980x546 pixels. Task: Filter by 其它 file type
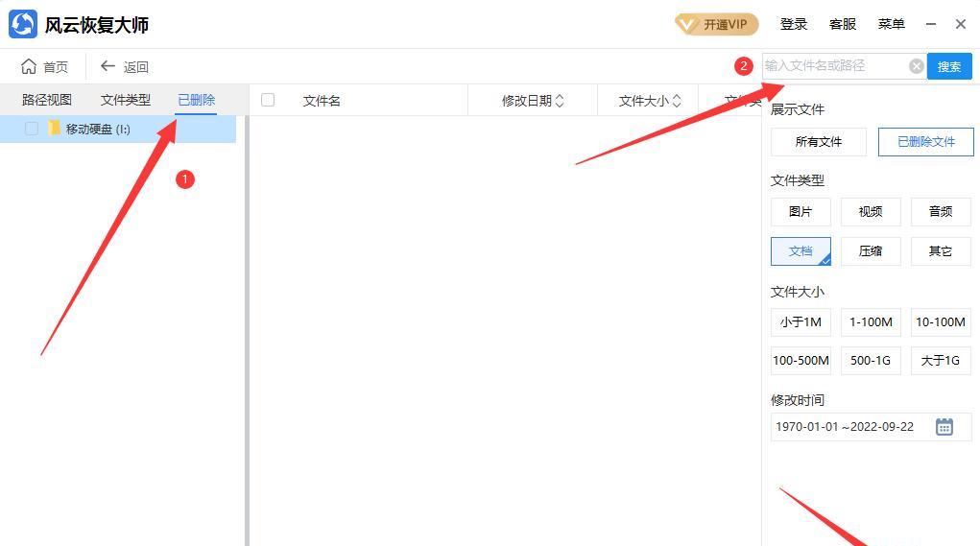point(941,251)
